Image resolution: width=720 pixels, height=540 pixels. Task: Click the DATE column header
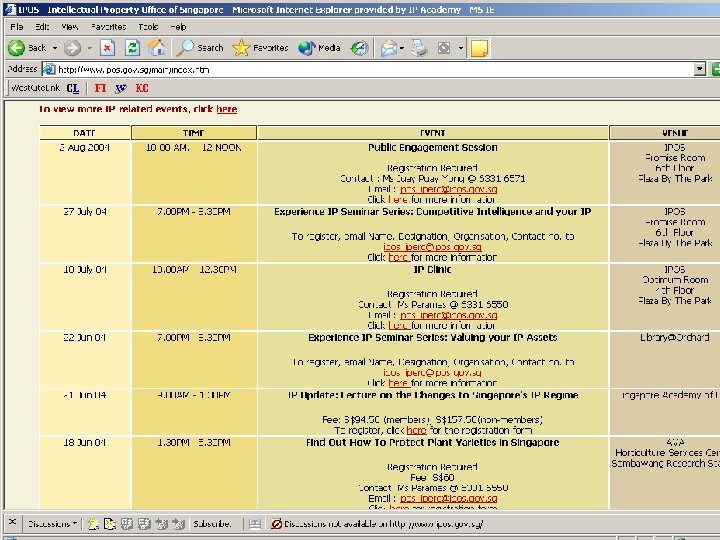pyautogui.click(x=85, y=133)
